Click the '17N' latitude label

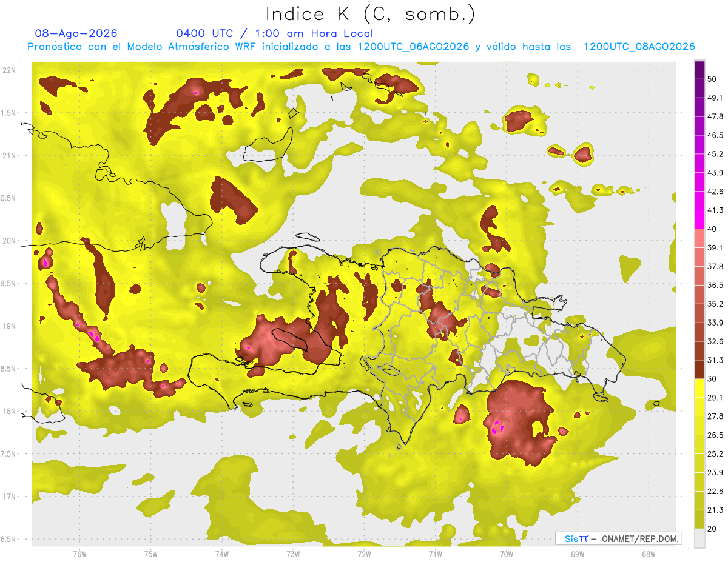coord(10,497)
